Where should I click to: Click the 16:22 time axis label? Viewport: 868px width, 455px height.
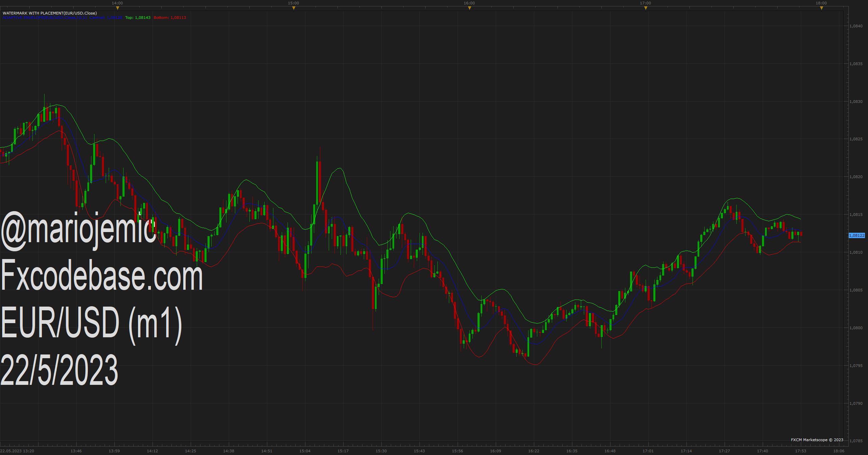coord(534,451)
